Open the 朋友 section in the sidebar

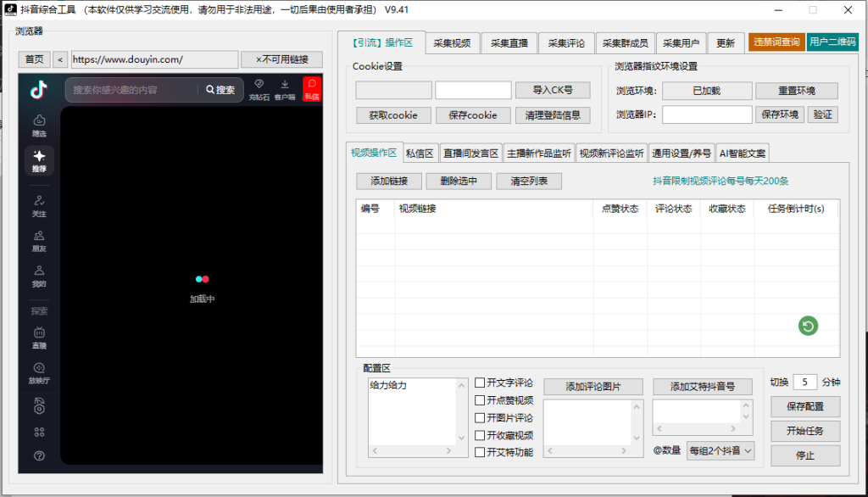coord(39,242)
